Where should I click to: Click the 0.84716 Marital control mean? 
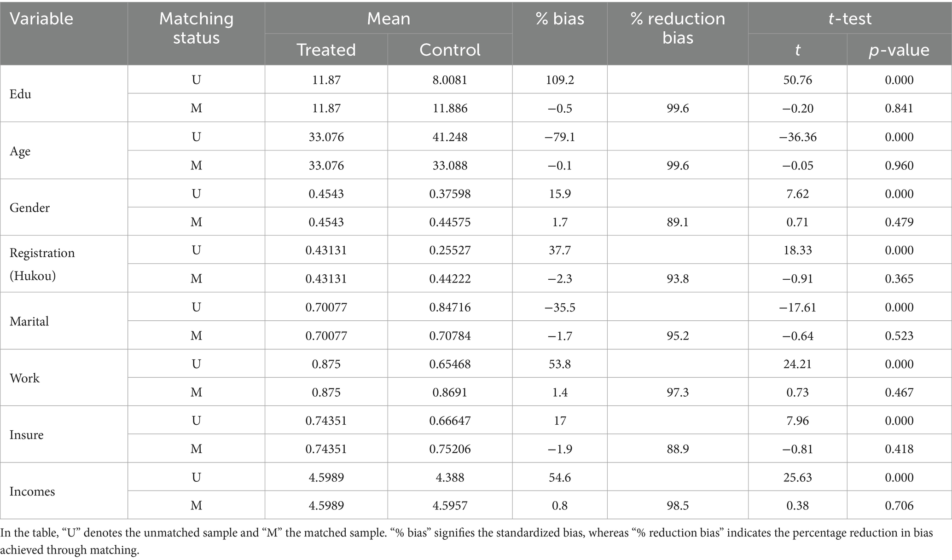[x=450, y=307]
